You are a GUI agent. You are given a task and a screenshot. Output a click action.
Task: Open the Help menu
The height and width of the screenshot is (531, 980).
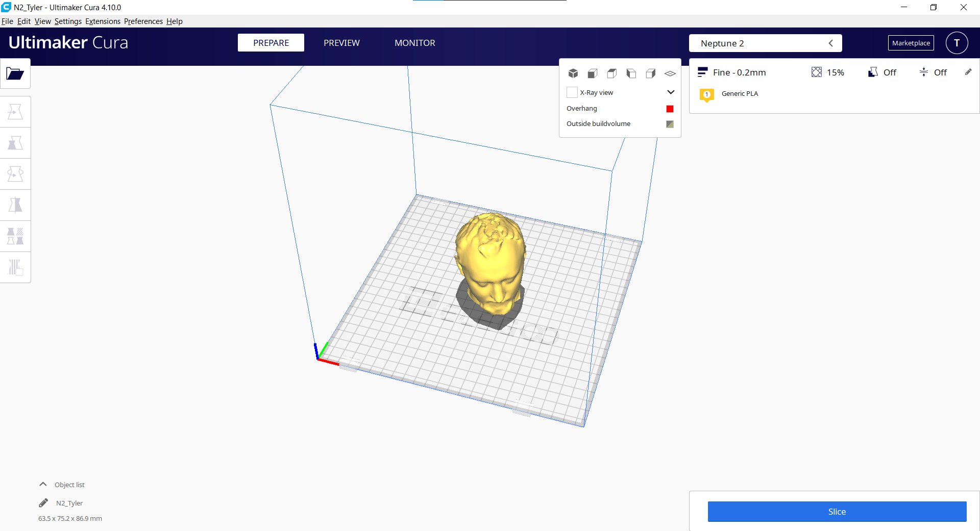175,21
